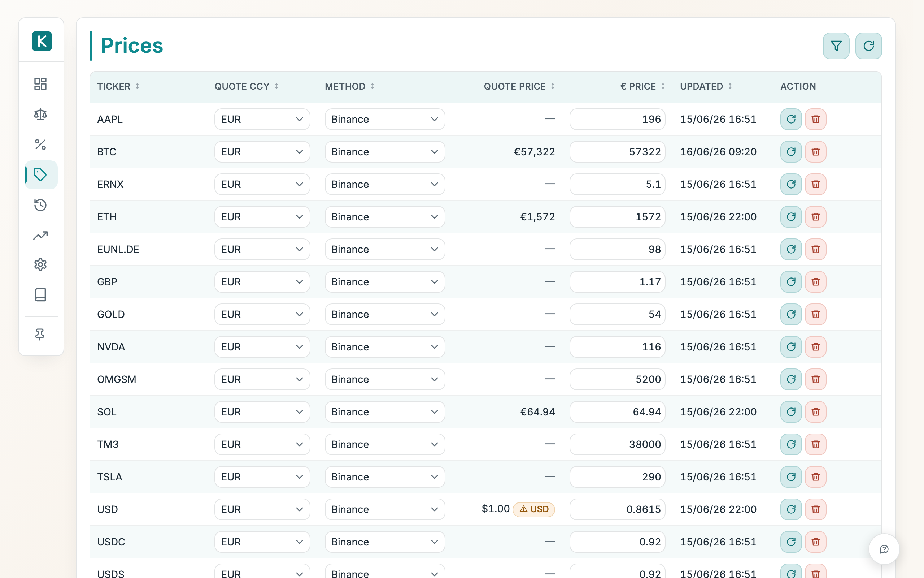Sort table by Ticker column
924x578 pixels.
pyautogui.click(x=118, y=86)
